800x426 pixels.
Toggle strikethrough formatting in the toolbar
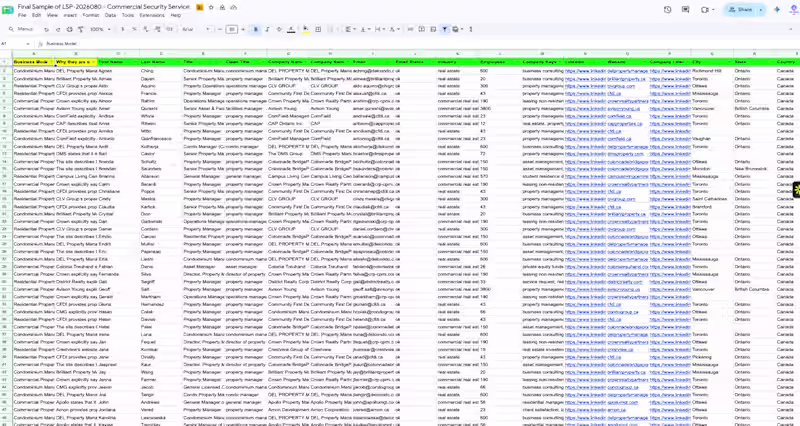click(x=279, y=30)
